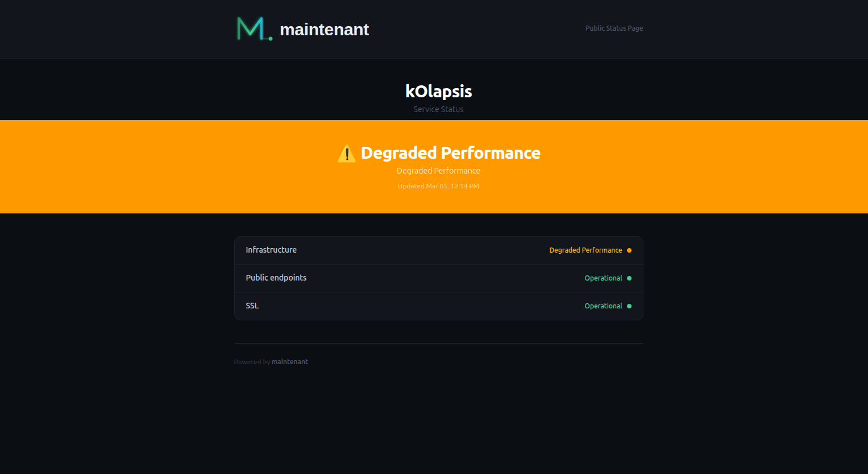The image size is (868, 474).
Task: Select the Degraded Performance label beside Infrastructure
Action: [x=585, y=250]
